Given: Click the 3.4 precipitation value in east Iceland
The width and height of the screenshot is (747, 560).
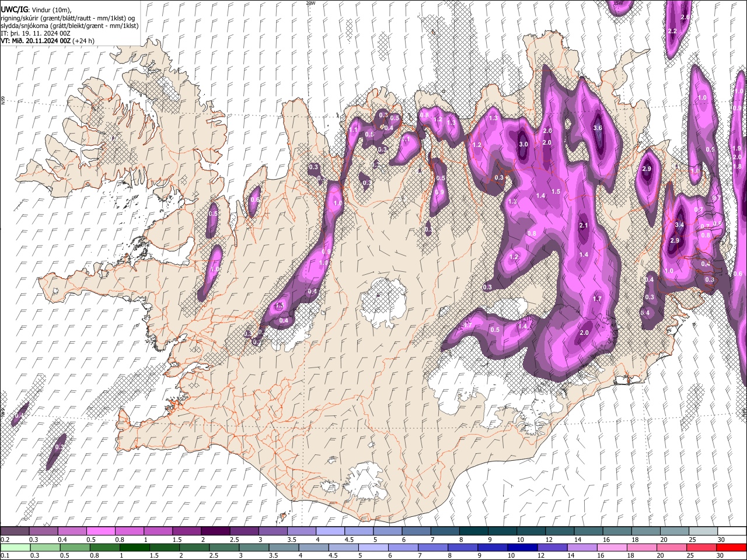Looking at the screenshot, I should pos(679,225).
